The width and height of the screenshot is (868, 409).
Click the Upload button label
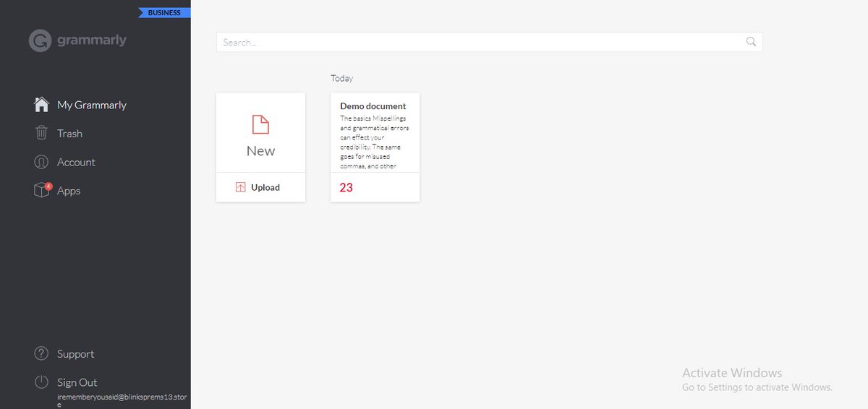coord(265,187)
